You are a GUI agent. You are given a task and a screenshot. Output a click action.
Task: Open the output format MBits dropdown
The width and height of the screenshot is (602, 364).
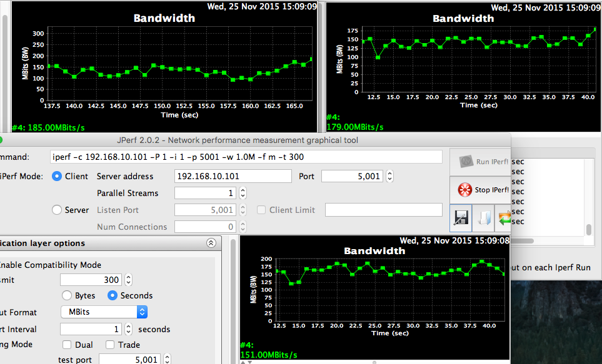104,312
